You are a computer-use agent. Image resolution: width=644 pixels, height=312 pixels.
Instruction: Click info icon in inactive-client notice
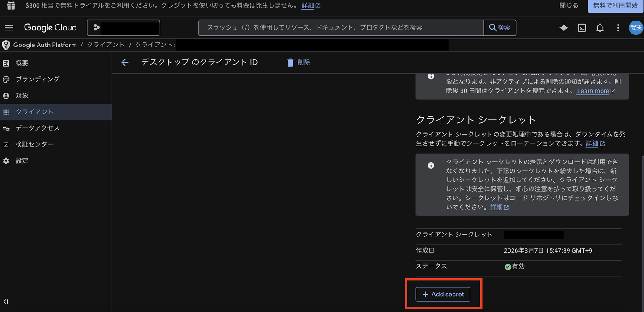click(x=431, y=76)
